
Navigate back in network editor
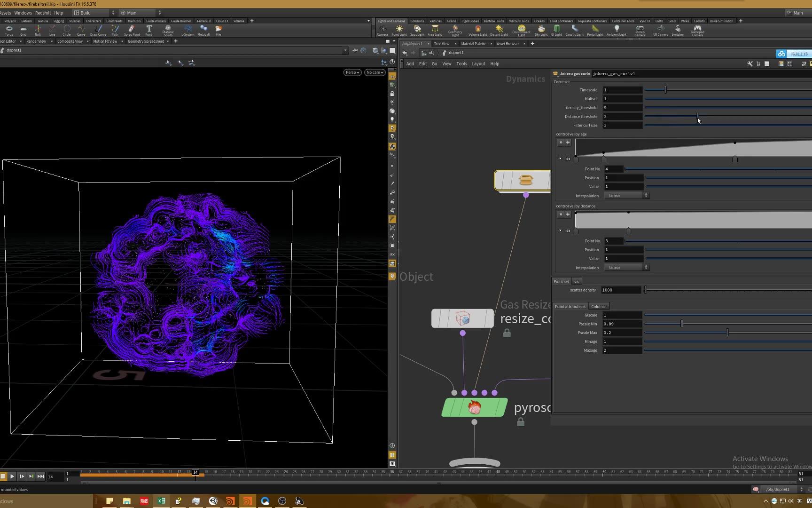[x=405, y=53]
